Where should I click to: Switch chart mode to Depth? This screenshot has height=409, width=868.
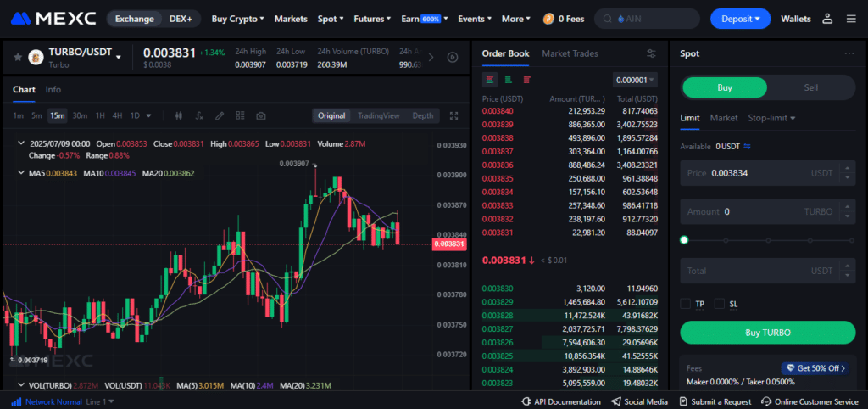[423, 116]
